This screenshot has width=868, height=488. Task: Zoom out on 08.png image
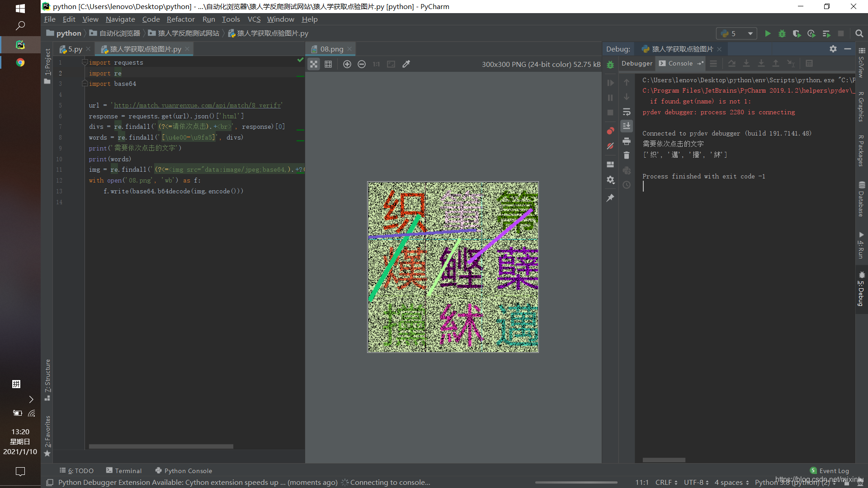362,64
